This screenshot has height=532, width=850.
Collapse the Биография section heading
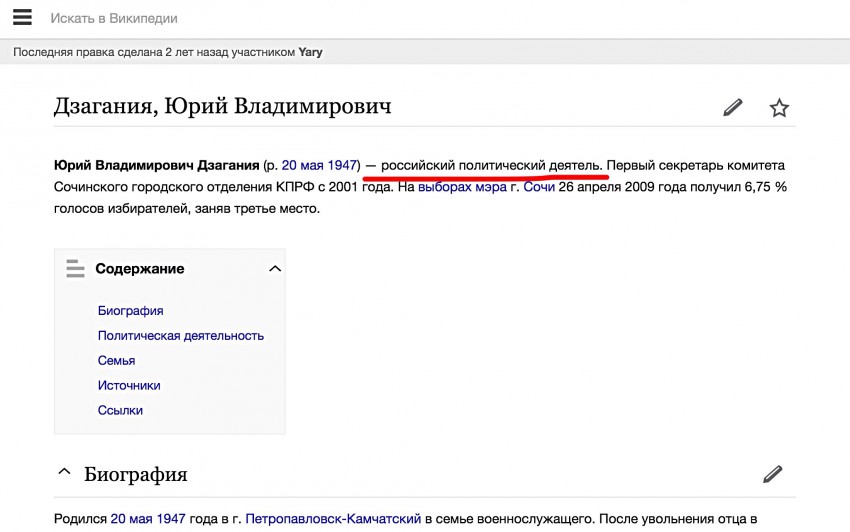(x=64, y=473)
